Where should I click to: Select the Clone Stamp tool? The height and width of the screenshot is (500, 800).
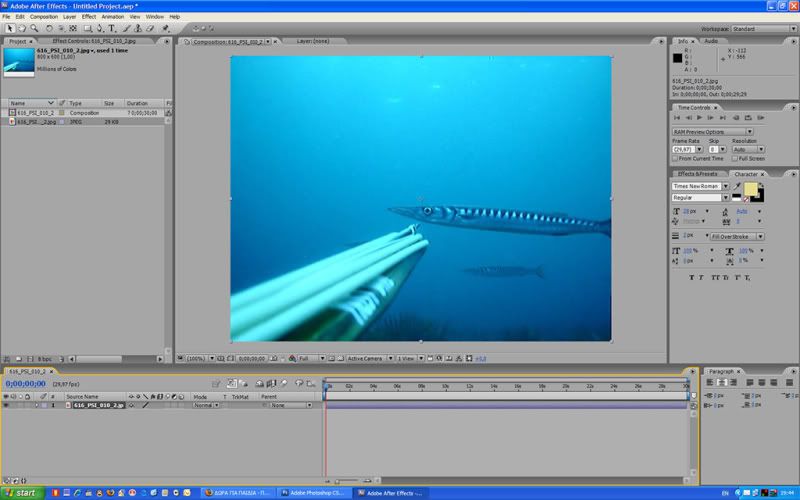(x=138, y=29)
